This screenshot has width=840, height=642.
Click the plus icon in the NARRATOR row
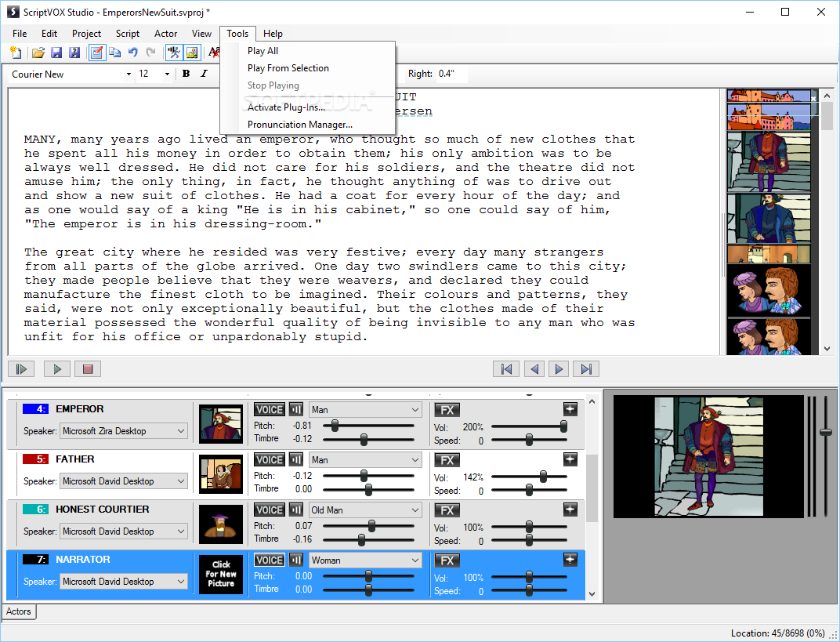[x=570, y=560]
